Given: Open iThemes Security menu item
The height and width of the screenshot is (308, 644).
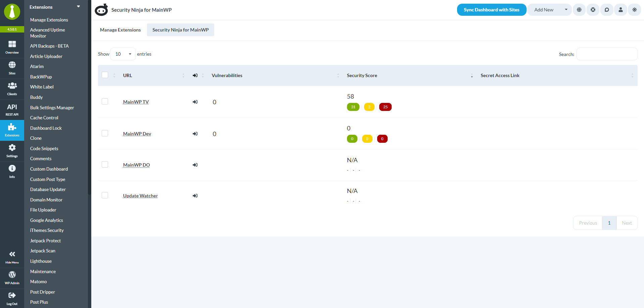Looking at the screenshot, I should click(47, 230).
